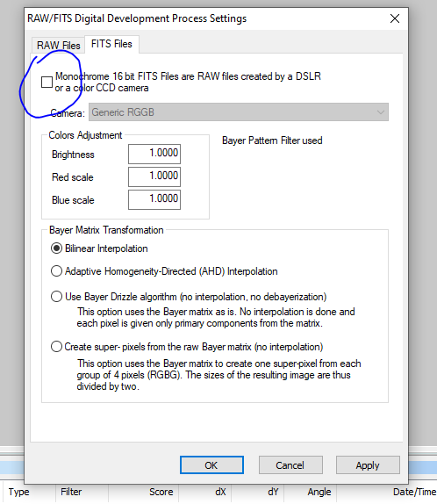Viewport: 437px width, 504px height.
Task: Click the Blue scale value field
Action: pyautogui.click(x=154, y=199)
